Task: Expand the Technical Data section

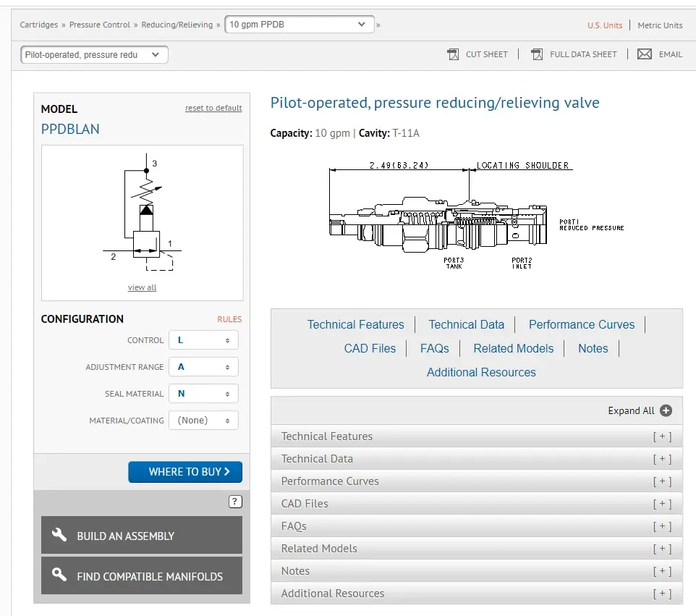Action: tap(476, 459)
